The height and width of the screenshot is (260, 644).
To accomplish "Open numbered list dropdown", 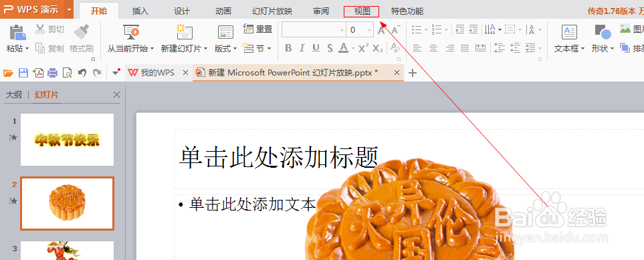I will pos(446,29).
